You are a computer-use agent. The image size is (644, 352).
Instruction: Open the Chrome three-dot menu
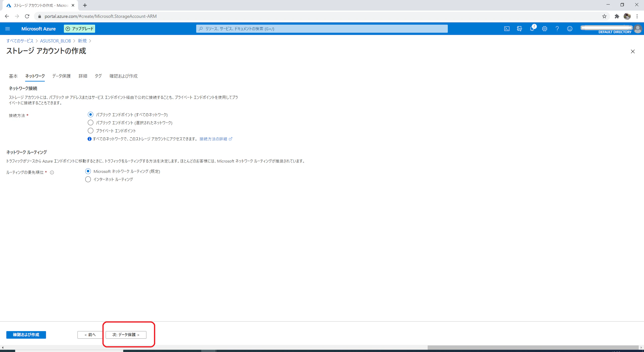pyautogui.click(x=637, y=16)
